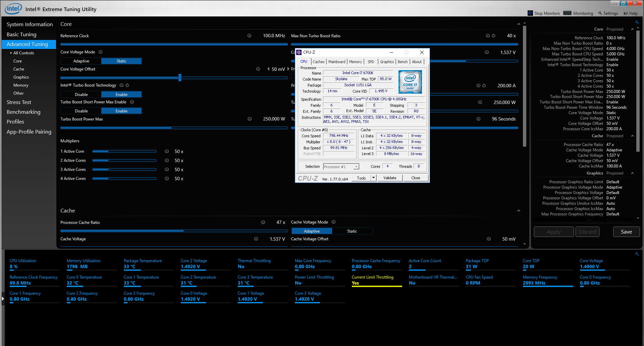Click the wrench icon above the proposed settings panel

(x=637, y=22)
